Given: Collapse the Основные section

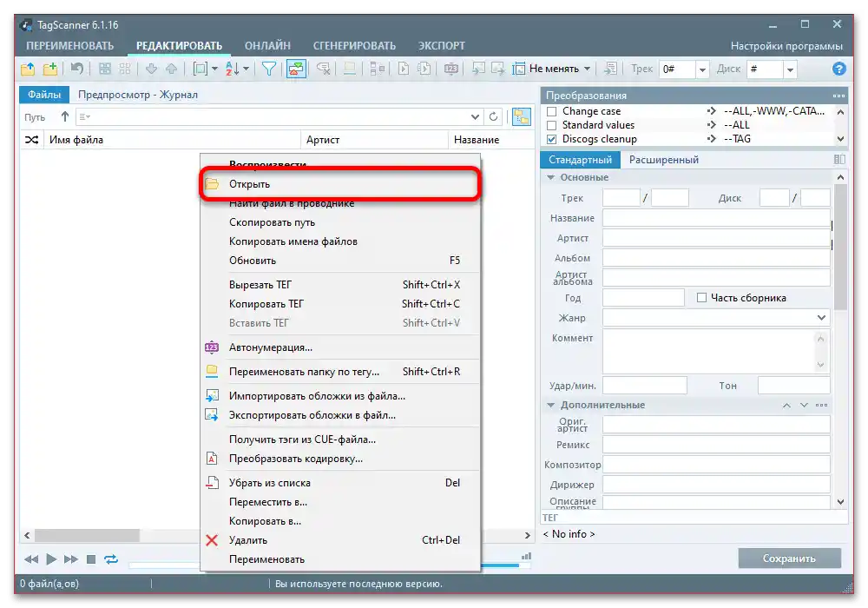Looking at the screenshot, I should click(x=551, y=178).
